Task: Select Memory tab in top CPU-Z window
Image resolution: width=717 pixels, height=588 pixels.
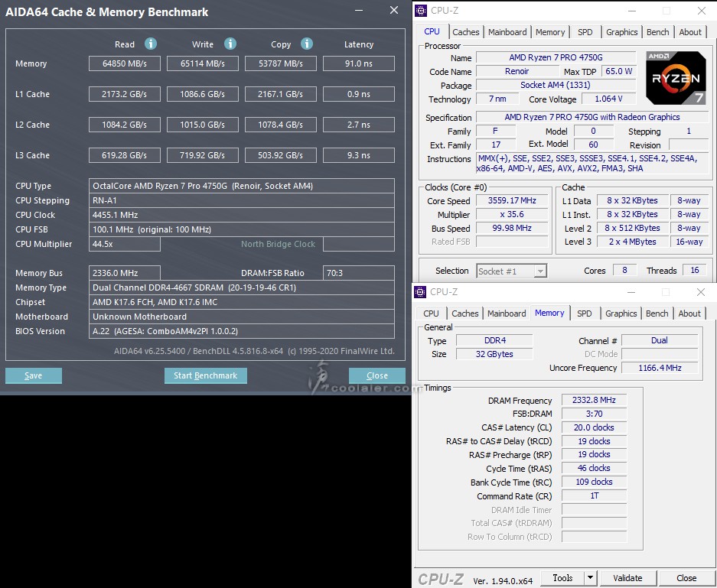Action: tap(550, 32)
